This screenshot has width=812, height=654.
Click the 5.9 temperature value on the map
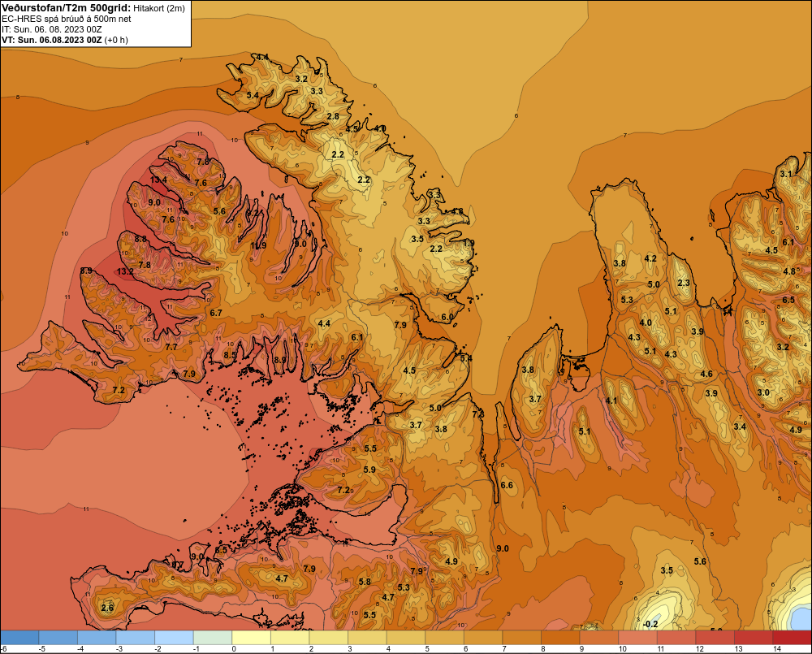369,470
